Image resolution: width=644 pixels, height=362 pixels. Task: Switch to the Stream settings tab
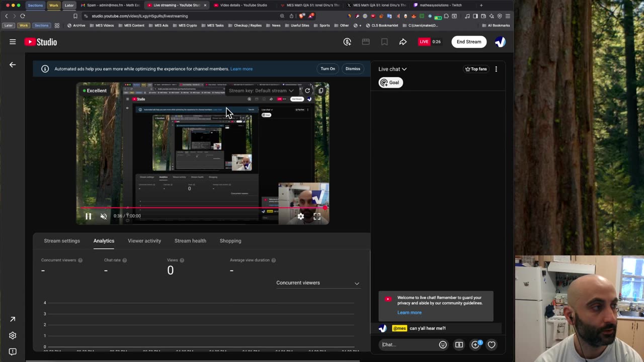pos(62,241)
